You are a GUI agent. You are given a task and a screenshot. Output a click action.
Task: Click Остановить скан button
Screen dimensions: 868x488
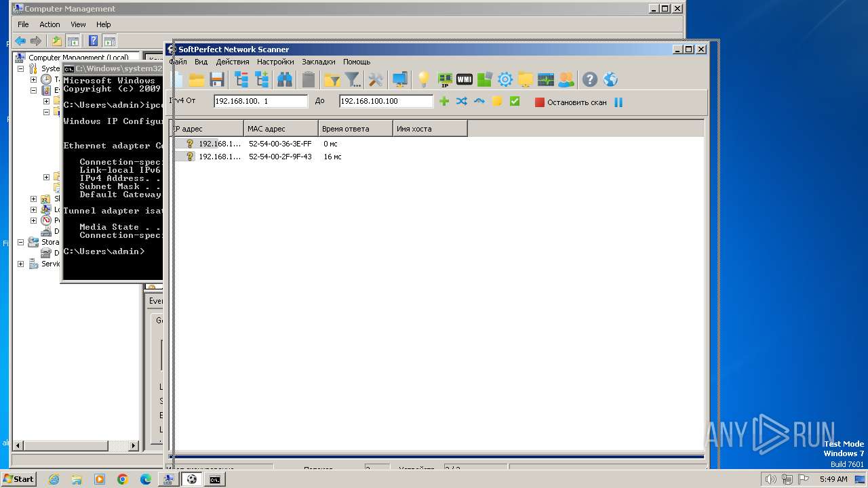570,102
